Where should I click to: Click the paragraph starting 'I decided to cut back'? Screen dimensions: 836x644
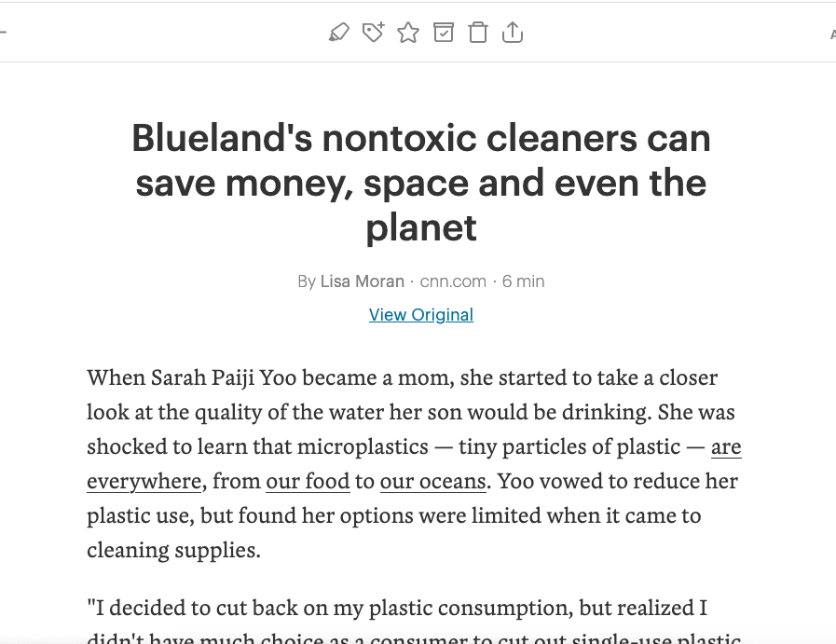click(x=414, y=621)
